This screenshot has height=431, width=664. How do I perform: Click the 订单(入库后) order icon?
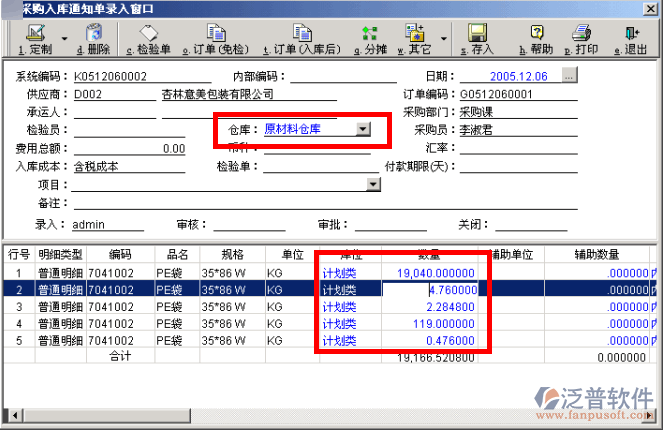coord(298,40)
